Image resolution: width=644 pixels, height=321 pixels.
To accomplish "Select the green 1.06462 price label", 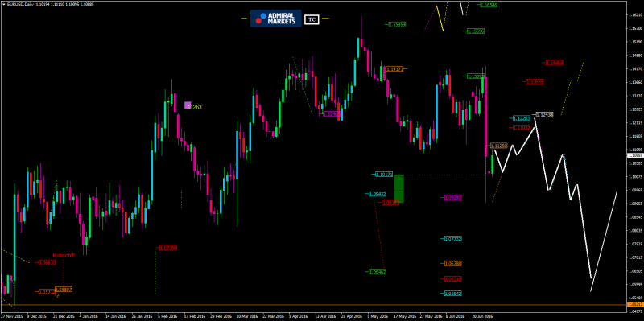I will [x=378, y=272].
